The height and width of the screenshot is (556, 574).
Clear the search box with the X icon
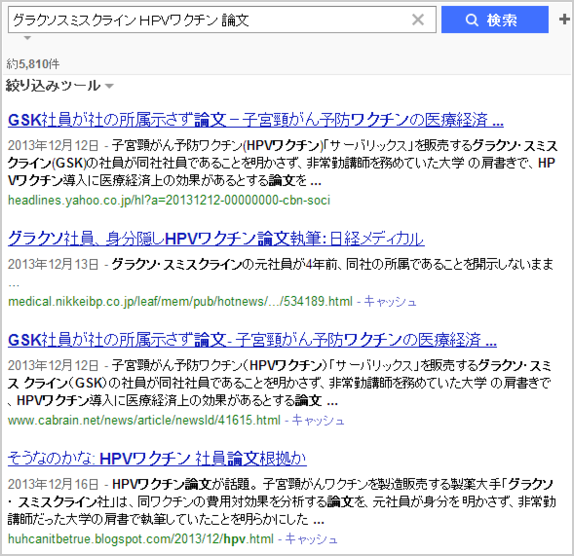418,19
